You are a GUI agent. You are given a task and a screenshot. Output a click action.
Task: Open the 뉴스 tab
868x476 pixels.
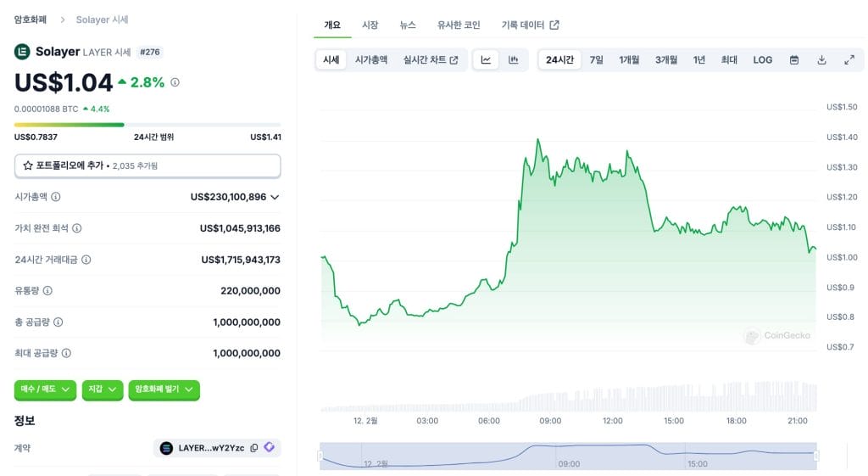point(408,25)
